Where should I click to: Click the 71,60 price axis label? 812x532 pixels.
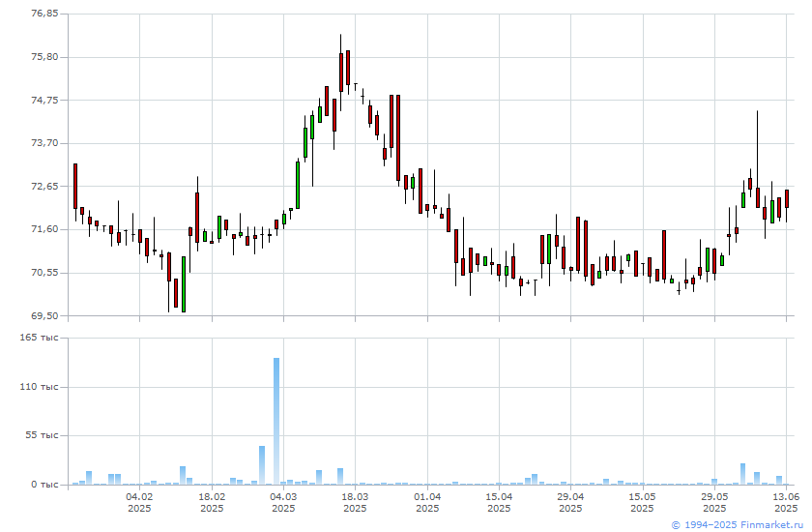pyautogui.click(x=44, y=228)
